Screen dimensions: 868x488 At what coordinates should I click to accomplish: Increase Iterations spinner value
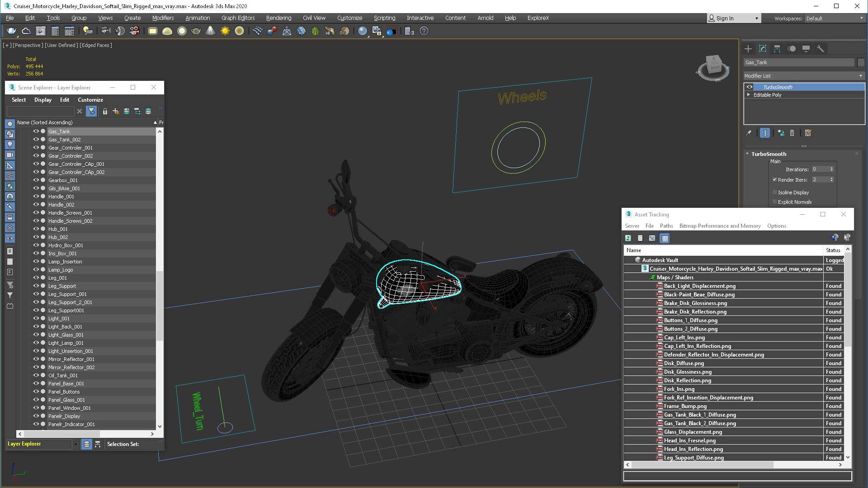tap(831, 168)
